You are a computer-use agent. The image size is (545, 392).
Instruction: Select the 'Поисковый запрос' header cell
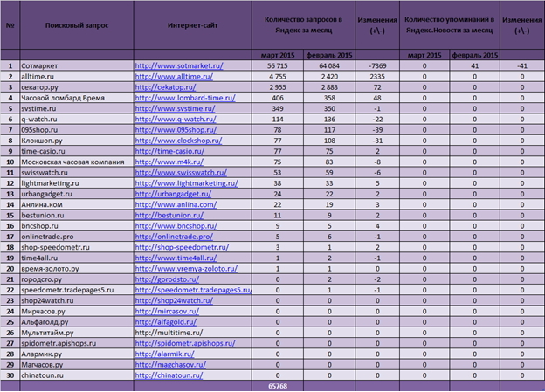click(x=77, y=25)
